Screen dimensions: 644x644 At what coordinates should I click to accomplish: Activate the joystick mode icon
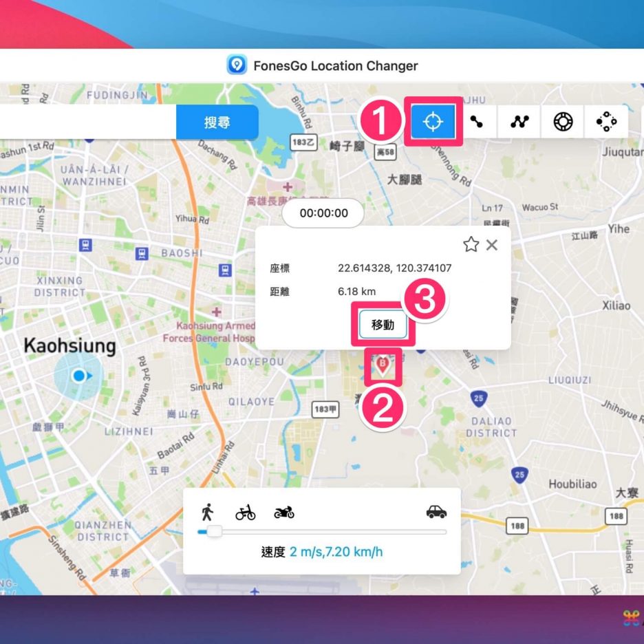coord(563,122)
